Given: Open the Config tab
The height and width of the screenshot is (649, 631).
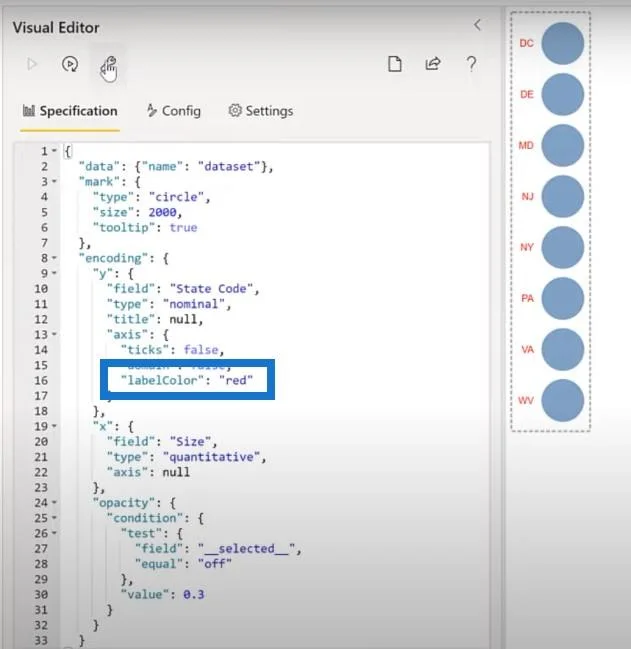Looking at the screenshot, I should coord(174,111).
